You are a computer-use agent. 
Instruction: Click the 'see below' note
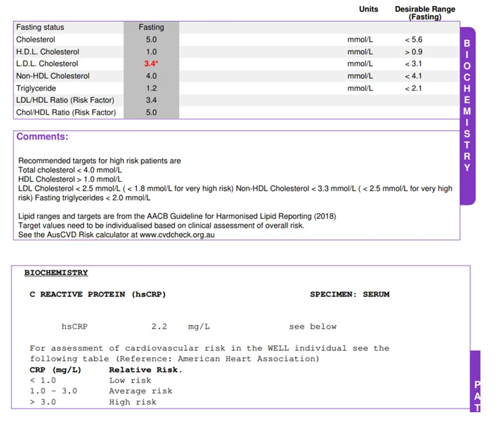pos(313,327)
